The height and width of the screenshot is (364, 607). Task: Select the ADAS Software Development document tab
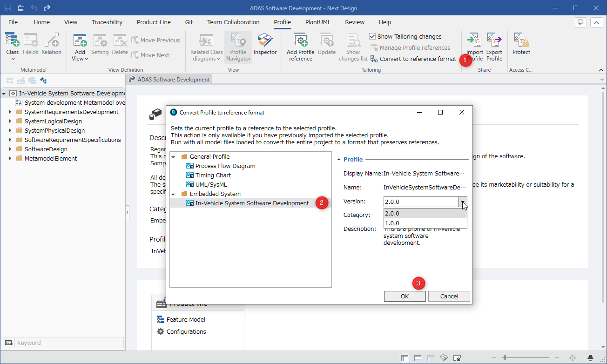(170, 79)
